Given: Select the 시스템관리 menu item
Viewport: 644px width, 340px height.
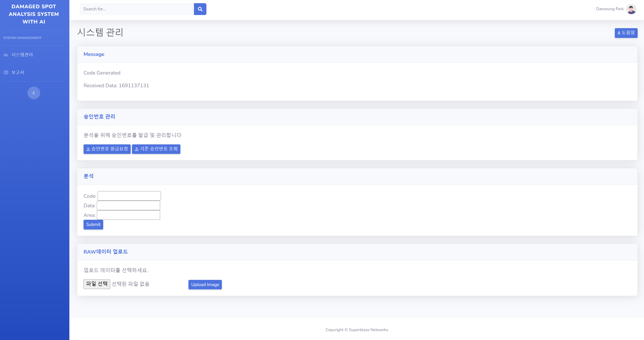Looking at the screenshot, I should pos(22,55).
